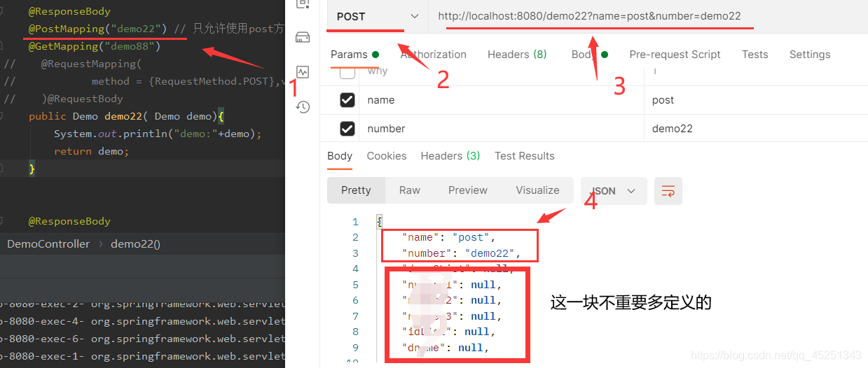Click demo22() in the editor breadcrumb
Screen dimensions: 868x368
pyautogui.click(x=135, y=244)
